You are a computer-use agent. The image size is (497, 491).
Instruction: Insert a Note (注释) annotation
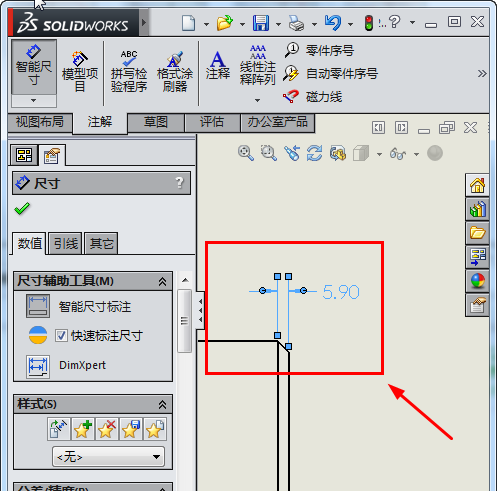218,65
